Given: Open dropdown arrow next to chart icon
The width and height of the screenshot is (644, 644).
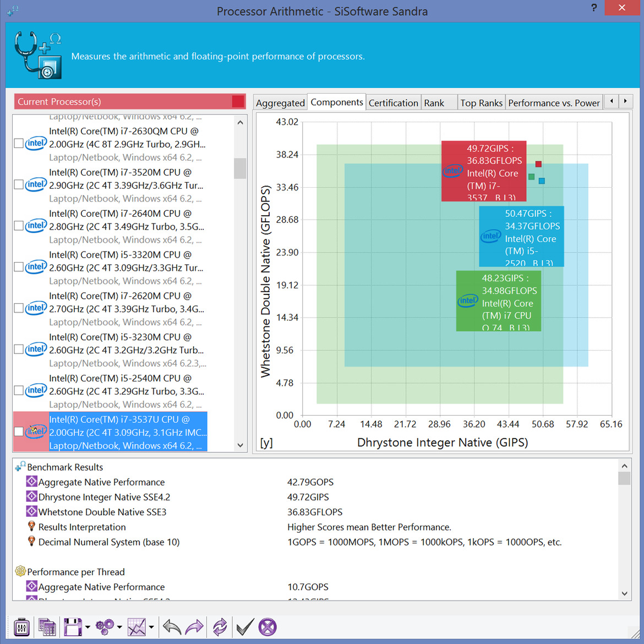Looking at the screenshot, I should (151, 627).
